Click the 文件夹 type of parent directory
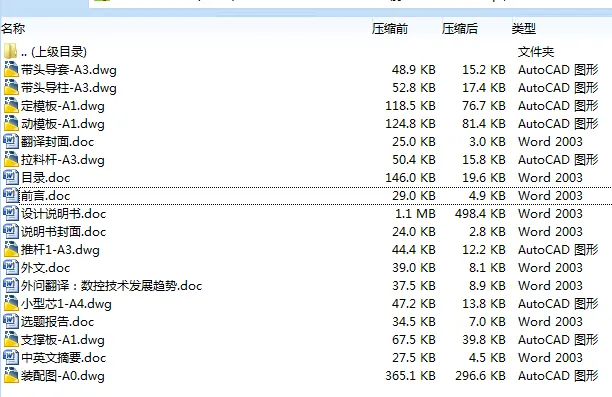Screen dimensions: 612x397 click(536, 52)
